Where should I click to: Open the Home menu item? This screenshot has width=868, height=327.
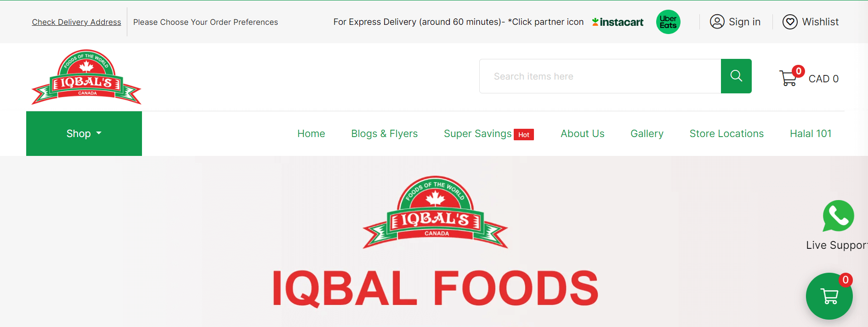pyautogui.click(x=311, y=133)
